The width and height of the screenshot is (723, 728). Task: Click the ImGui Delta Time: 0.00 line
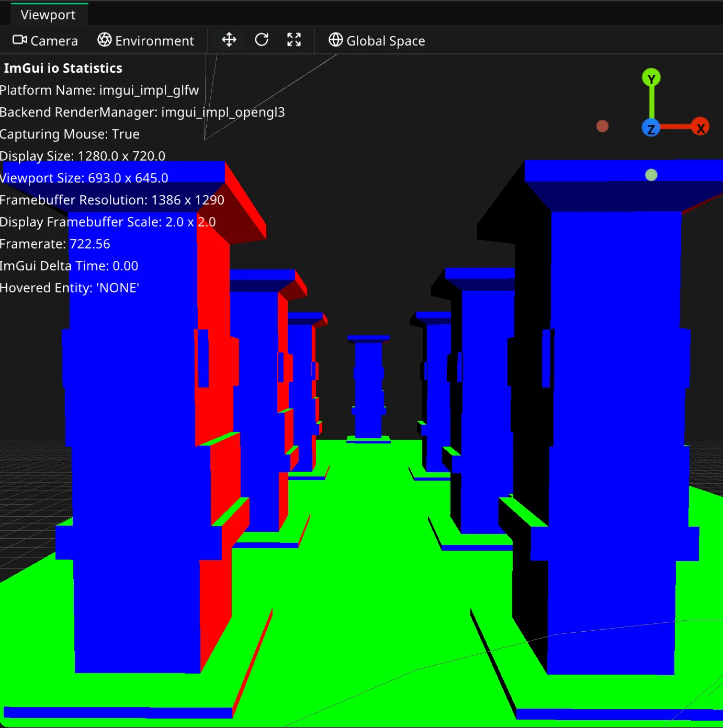(69, 266)
